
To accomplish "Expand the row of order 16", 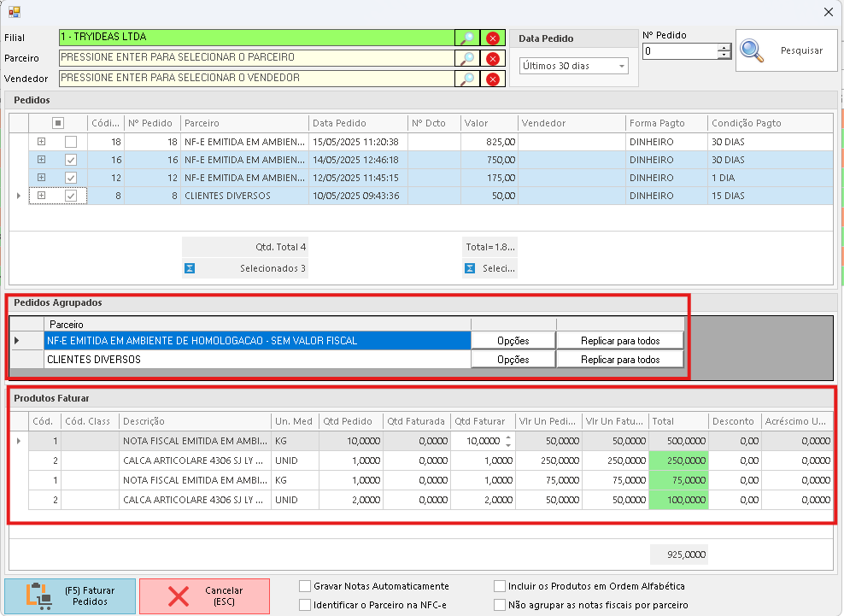I will (42, 160).
